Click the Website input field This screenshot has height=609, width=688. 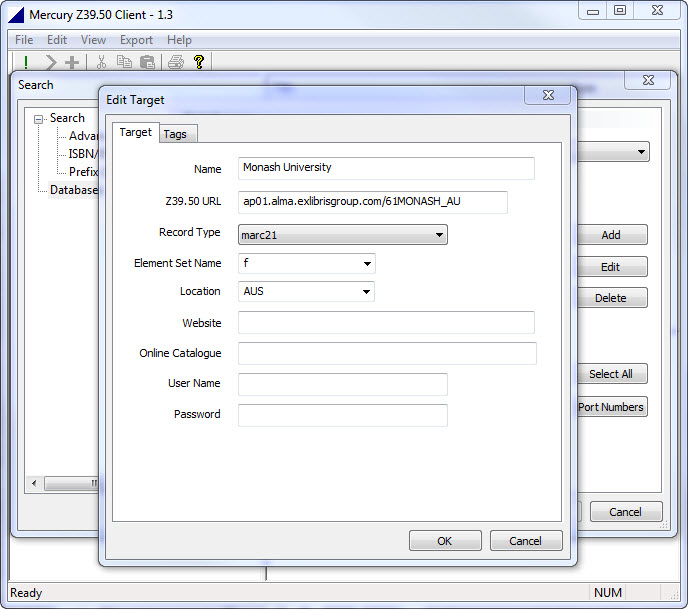pyautogui.click(x=386, y=322)
